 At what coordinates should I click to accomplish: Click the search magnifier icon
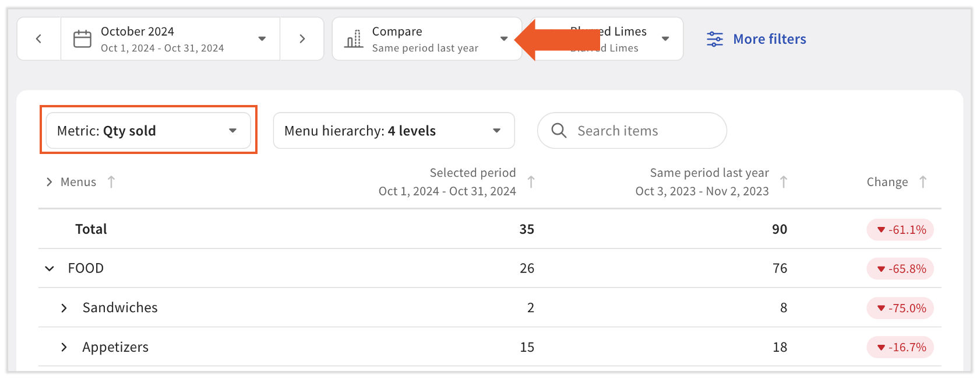[x=559, y=131]
